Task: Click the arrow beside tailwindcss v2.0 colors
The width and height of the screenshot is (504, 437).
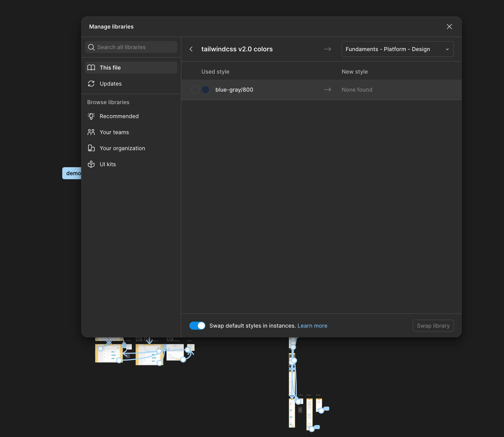Action: [328, 49]
